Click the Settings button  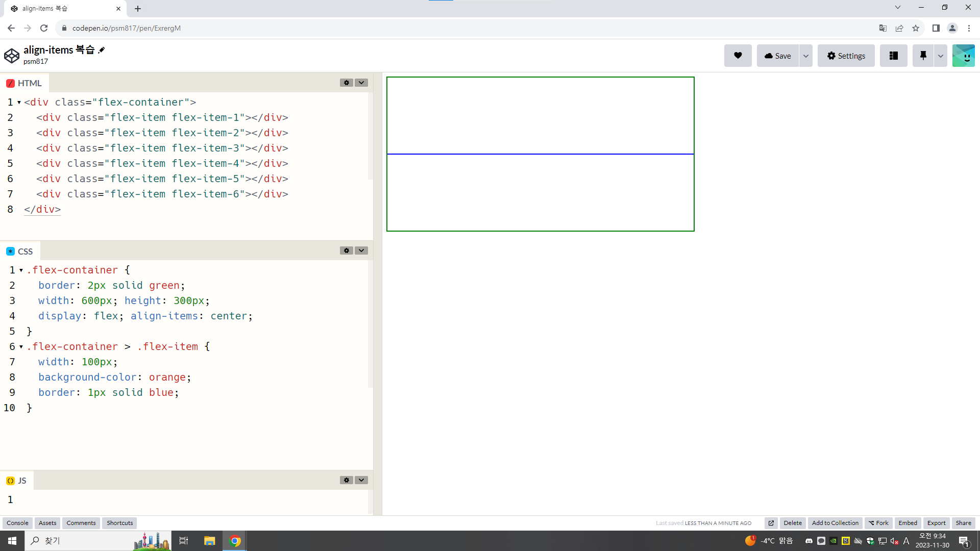coord(846,56)
